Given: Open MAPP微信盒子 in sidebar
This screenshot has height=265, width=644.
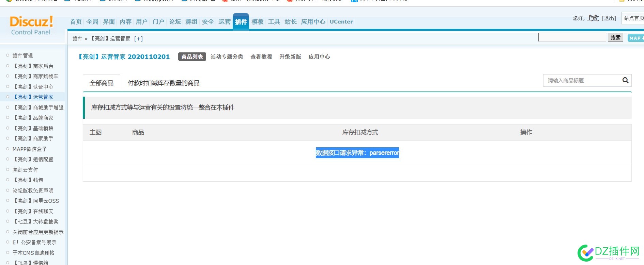Looking at the screenshot, I should click(30, 149).
